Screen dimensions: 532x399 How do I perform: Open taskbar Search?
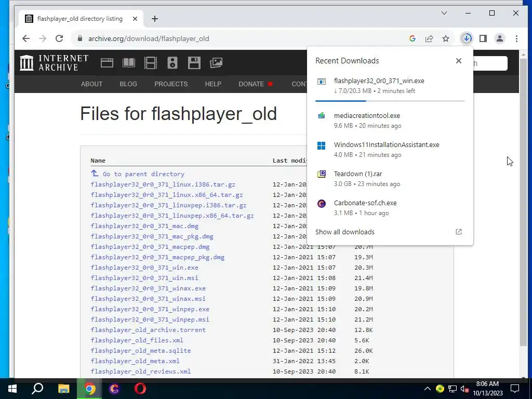tap(37, 389)
